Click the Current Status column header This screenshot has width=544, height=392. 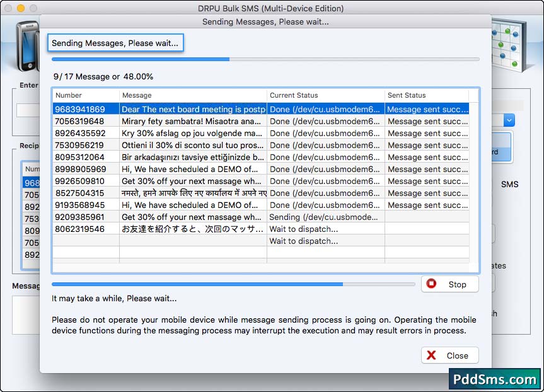click(x=326, y=95)
